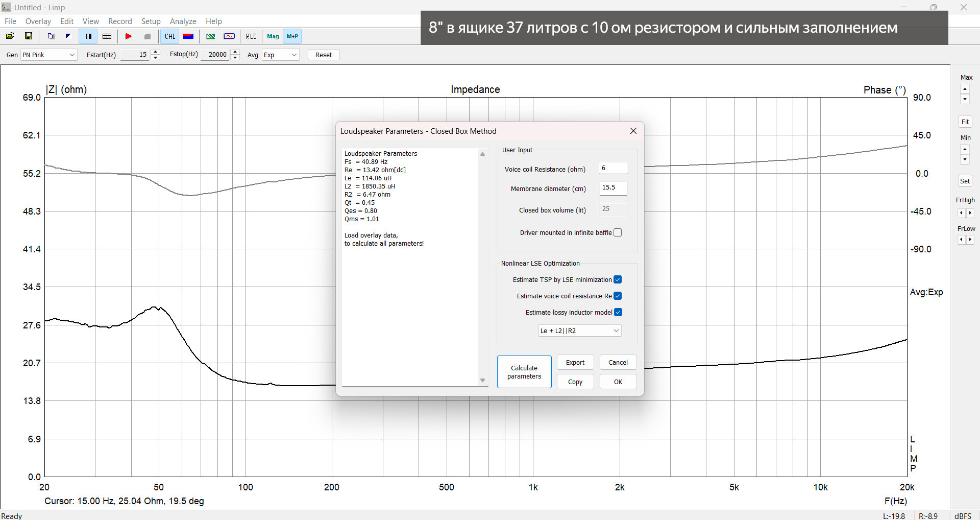The width and height of the screenshot is (980, 520).
Task: Decrease Min scale with the down arrow
Action: (x=965, y=159)
